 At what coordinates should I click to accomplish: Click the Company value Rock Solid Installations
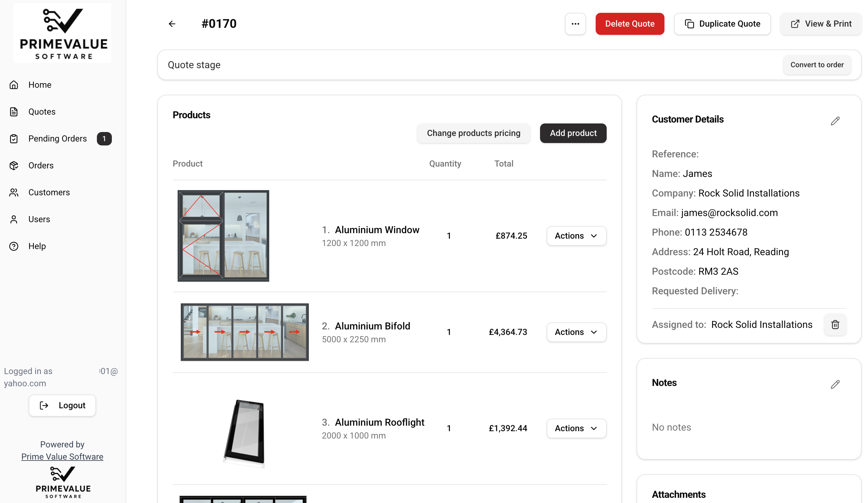click(749, 193)
